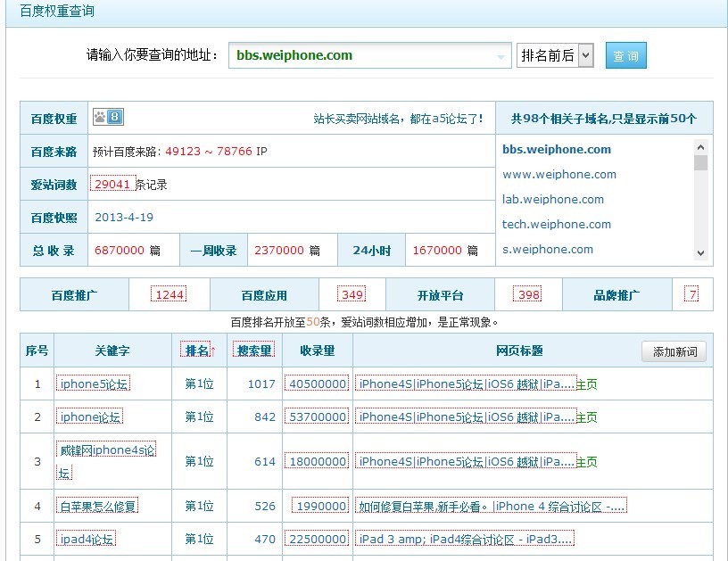Screen dimensions: 728x561
Task: Click index count 40500000
Action: (x=317, y=384)
